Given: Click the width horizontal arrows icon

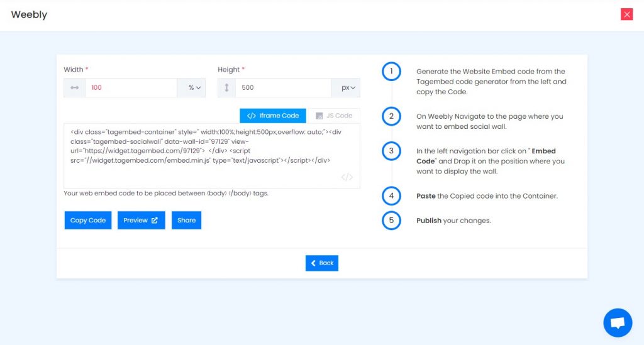Looking at the screenshot, I should [x=74, y=88].
